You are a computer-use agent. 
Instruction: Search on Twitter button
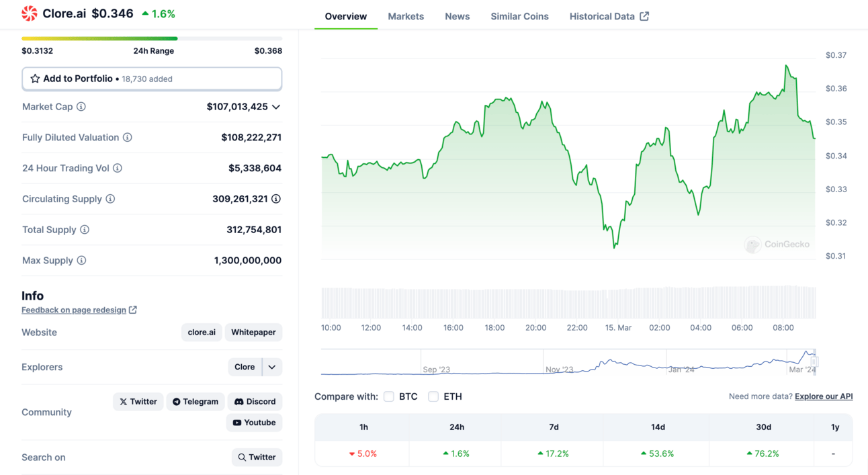point(257,458)
